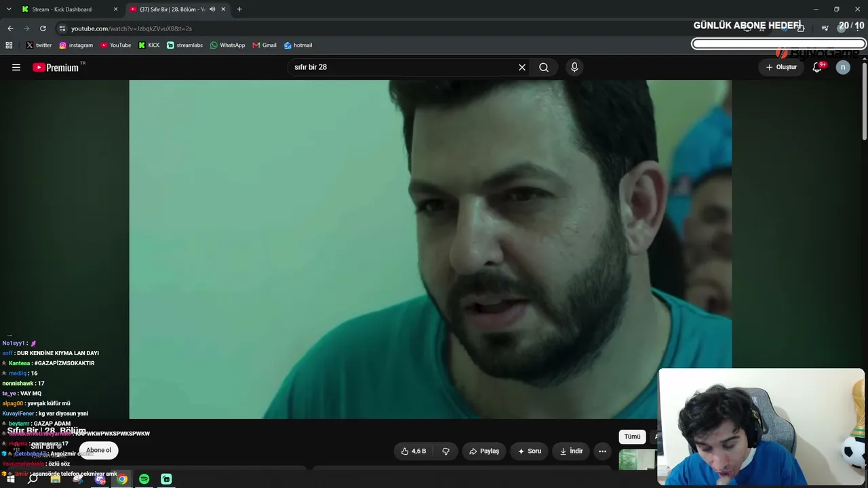Viewport: 868px width, 488px height.
Task: Go to YouTube Premium home logo
Action: pyautogui.click(x=56, y=67)
